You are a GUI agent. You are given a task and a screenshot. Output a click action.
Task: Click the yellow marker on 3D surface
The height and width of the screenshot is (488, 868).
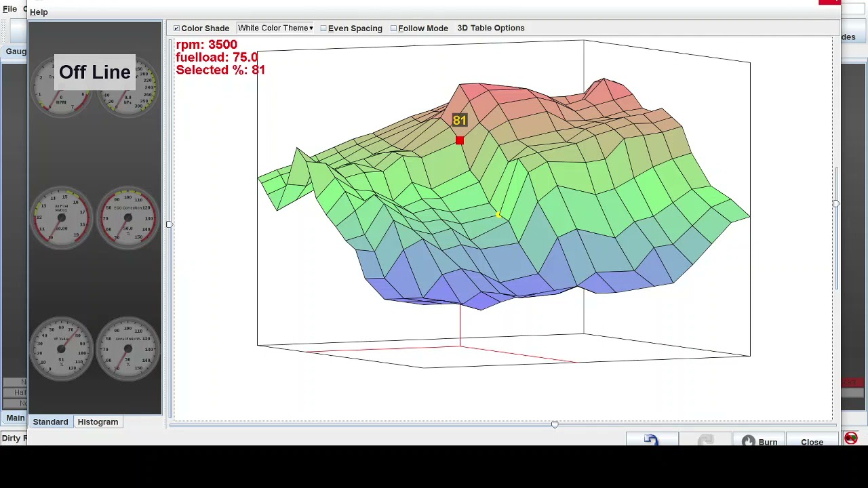pos(498,216)
